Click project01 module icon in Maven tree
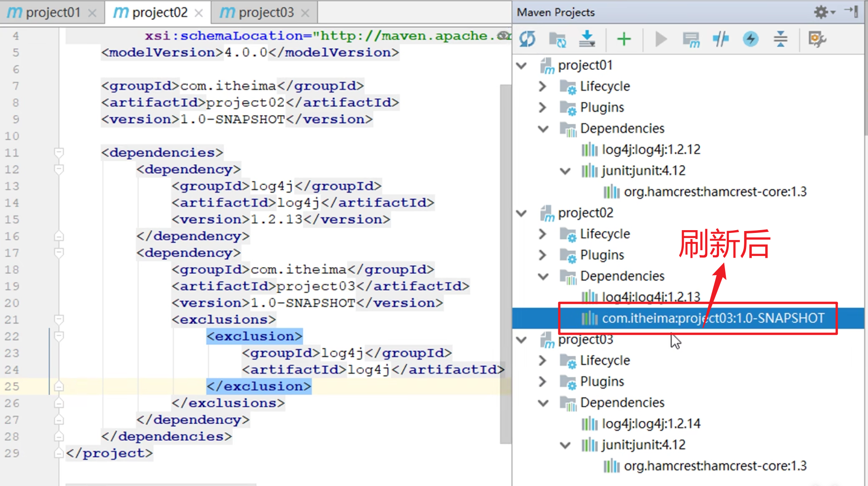Viewport: 868px width, 486px height. [546, 66]
